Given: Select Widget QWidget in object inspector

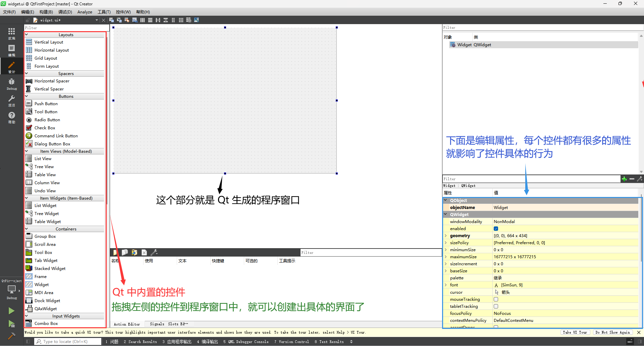Looking at the screenshot, I should 543,45.
